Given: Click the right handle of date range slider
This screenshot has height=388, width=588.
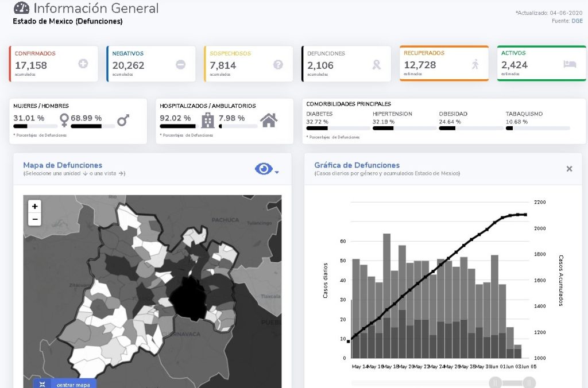Looking at the screenshot, I should (x=529, y=382).
